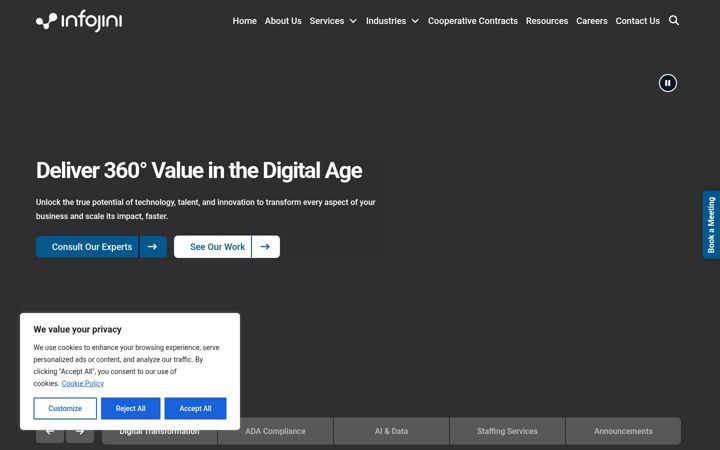
Task: Navigate to Cooperative Contracts
Action: [x=472, y=21]
